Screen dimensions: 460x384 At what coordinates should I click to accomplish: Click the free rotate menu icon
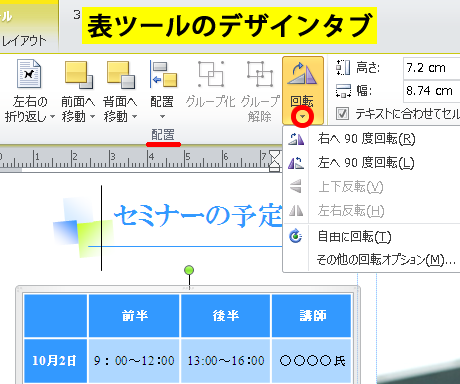tap(296, 236)
